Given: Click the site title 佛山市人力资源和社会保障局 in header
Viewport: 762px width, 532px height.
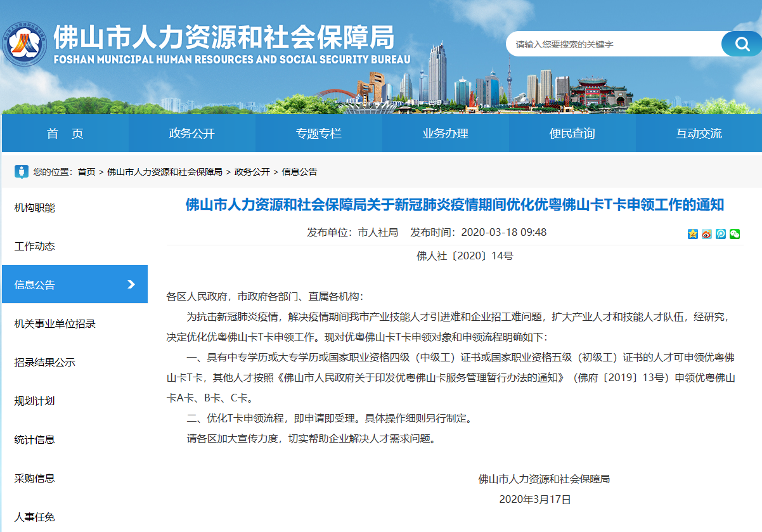Looking at the screenshot, I should [x=224, y=37].
